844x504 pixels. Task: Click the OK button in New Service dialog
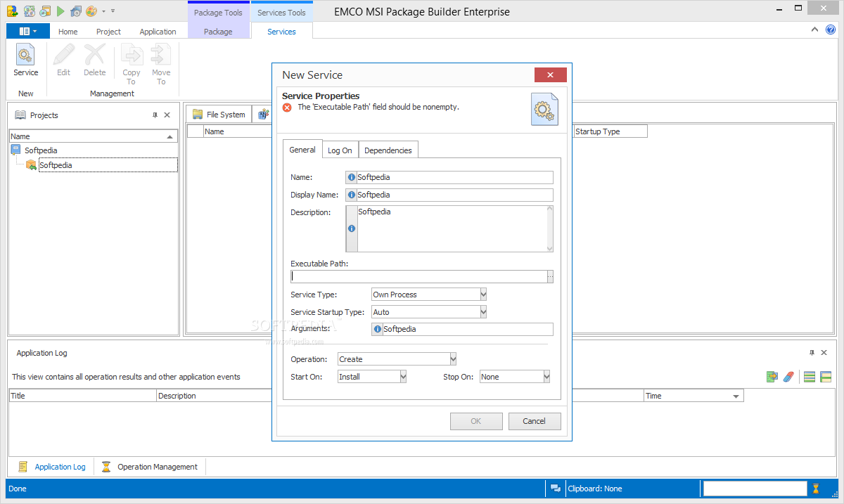476,421
